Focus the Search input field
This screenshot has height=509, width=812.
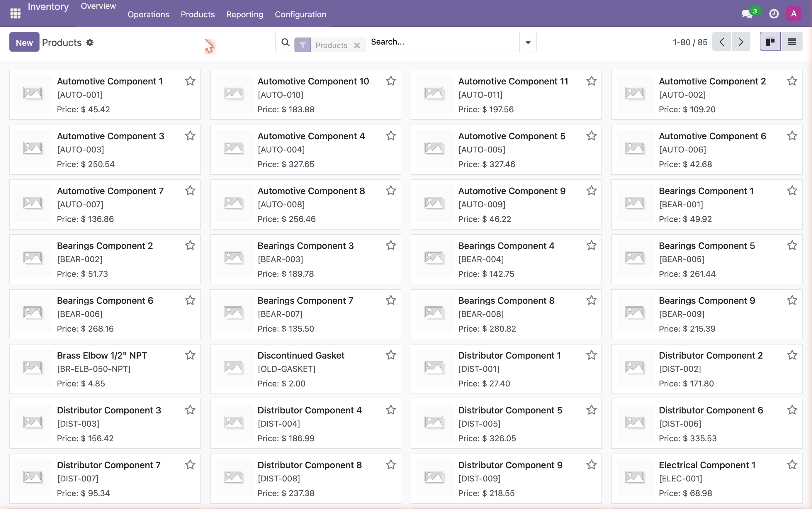443,42
